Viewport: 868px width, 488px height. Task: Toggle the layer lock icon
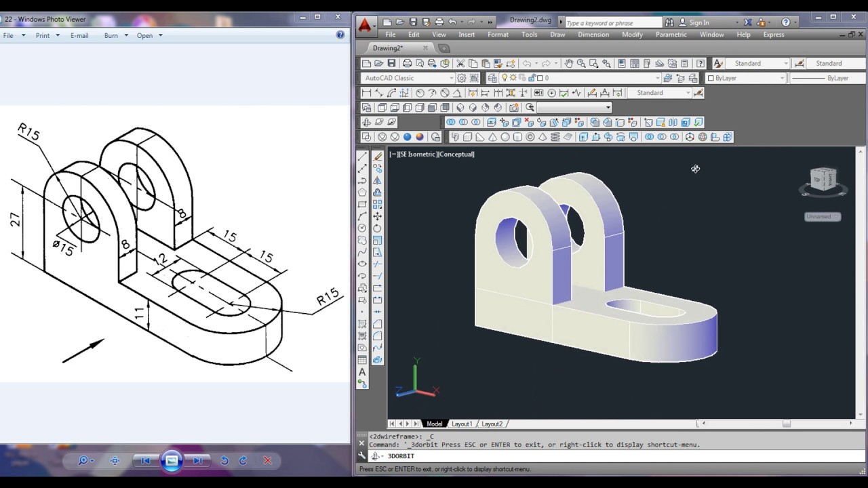pyautogui.click(x=531, y=78)
